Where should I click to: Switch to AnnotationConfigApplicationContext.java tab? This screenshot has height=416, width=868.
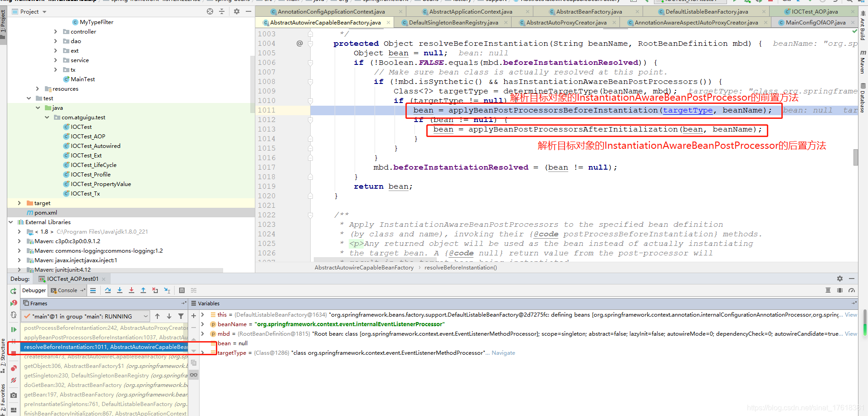pyautogui.click(x=331, y=12)
